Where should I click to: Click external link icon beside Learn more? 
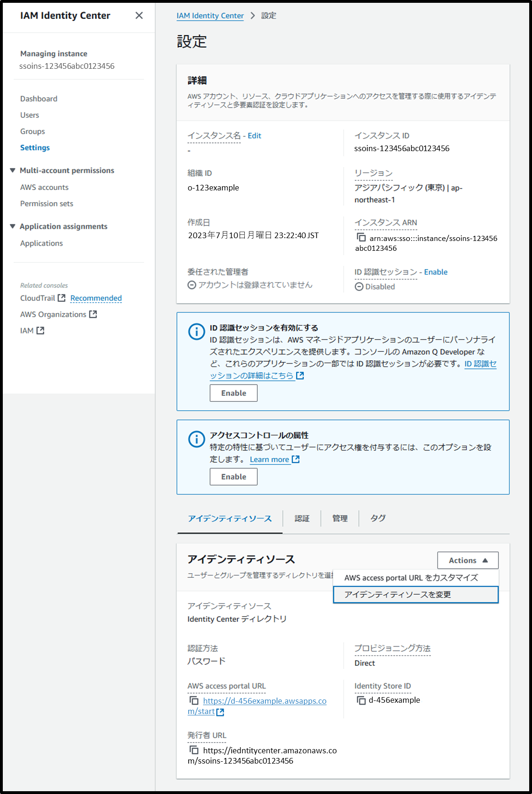click(x=296, y=459)
